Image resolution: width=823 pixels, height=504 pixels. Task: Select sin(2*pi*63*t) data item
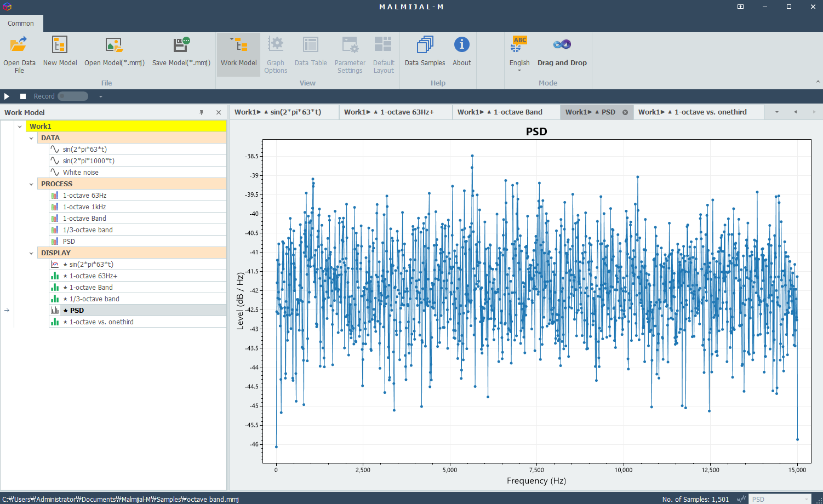click(x=138, y=149)
